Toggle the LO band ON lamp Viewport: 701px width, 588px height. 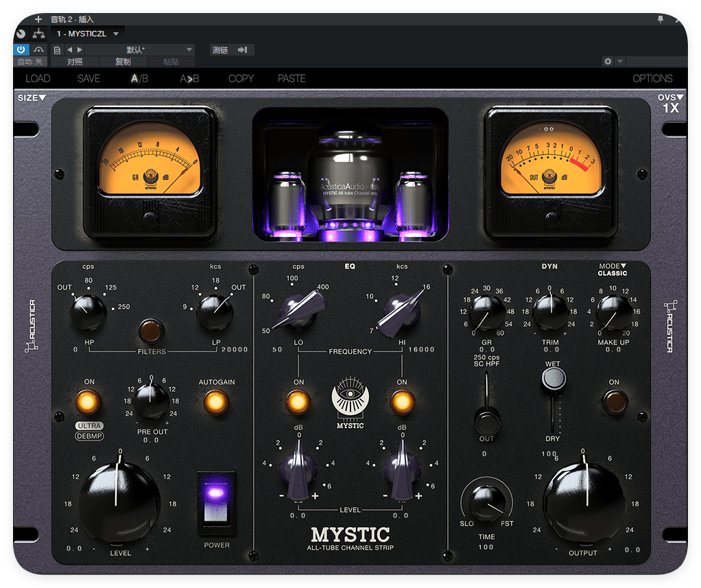298,401
